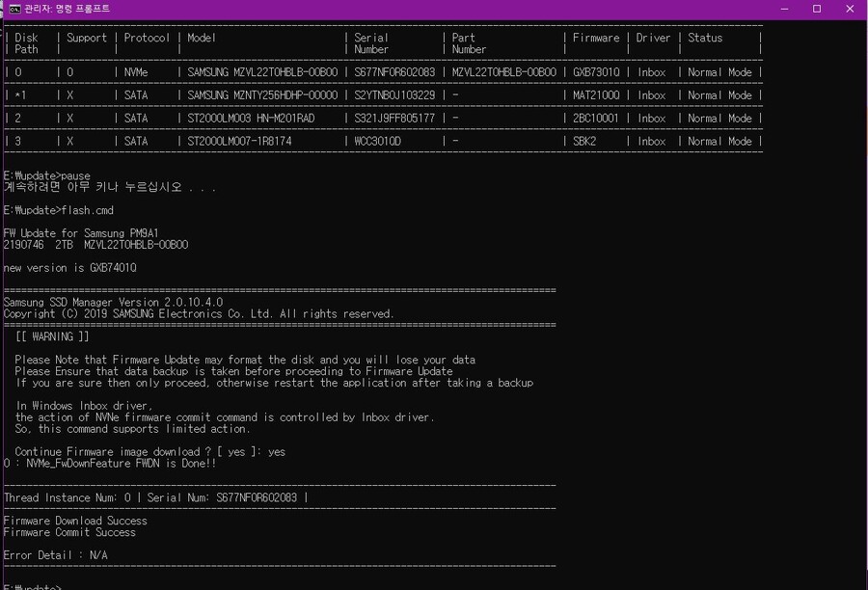Viewport: 868px width, 590px height.
Task: Click 'Samsung SSD Manager Version 2.0.10.4.0'
Action: [113, 303]
